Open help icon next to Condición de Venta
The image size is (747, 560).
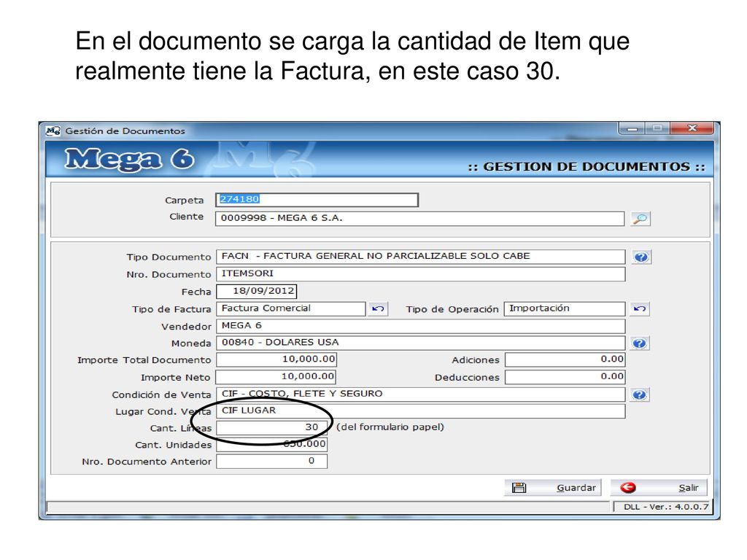tap(640, 394)
